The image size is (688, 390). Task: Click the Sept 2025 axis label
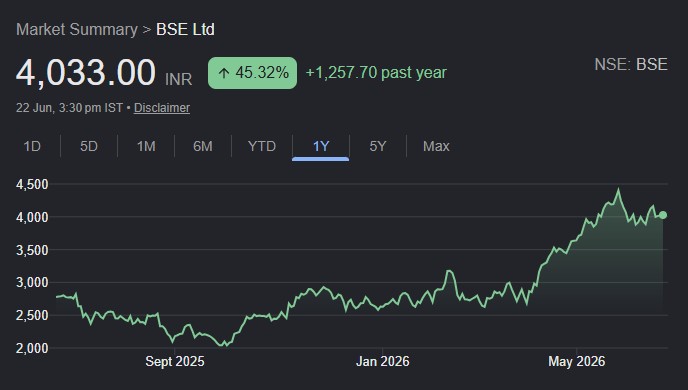175,361
